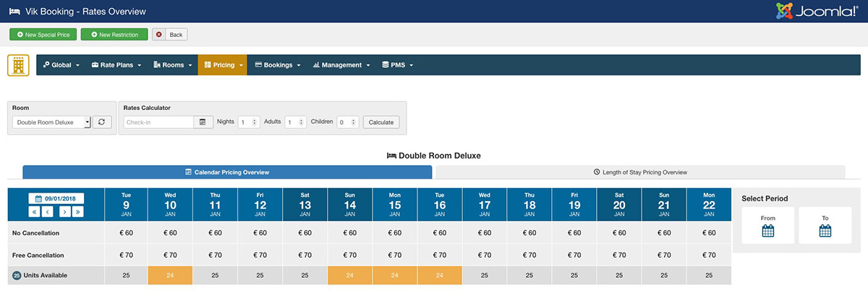Image resolution: width=868 pixels, height=291 pixels.
Task: Click orange 24 units cell for Wed 10
Action: click(171, 276)
